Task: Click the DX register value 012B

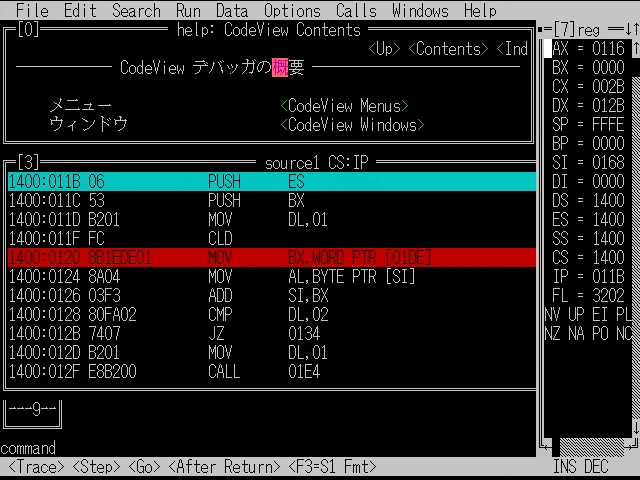Action: 608,106
